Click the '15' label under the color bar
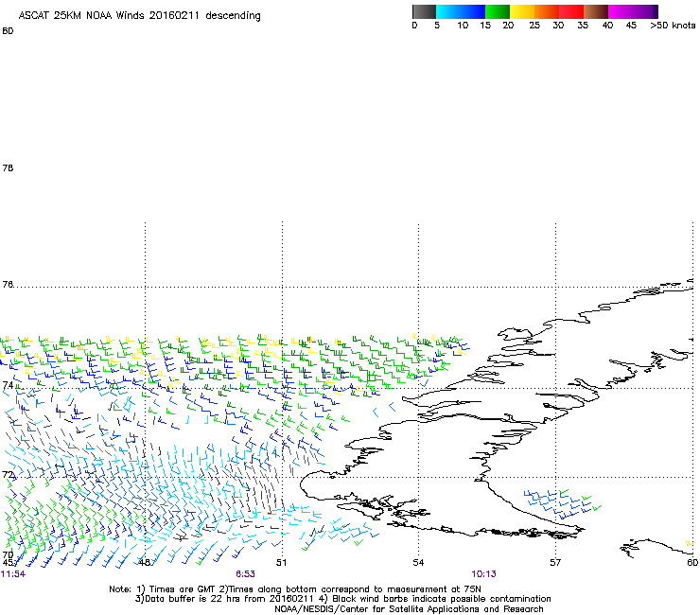The width and height of the screenshot is (700, 615). click(x=485, y=26)
